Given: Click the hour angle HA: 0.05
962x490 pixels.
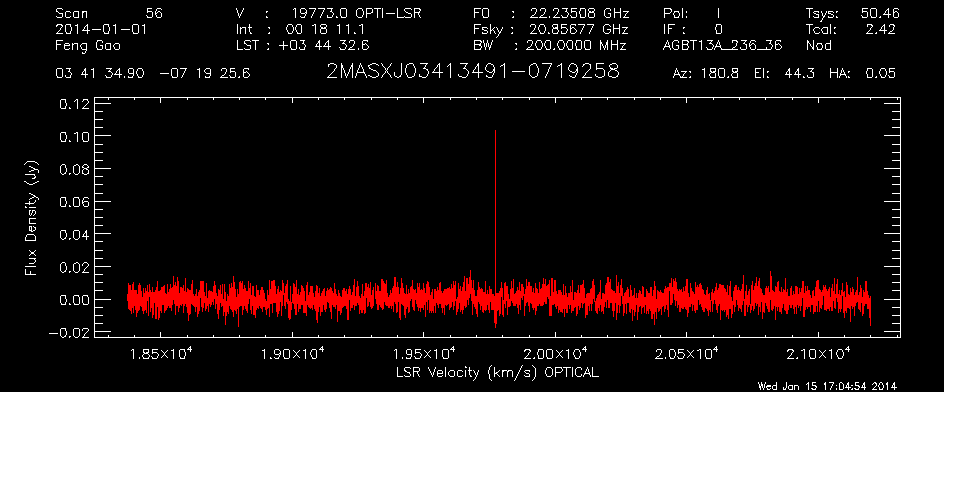Looking at the screenshot, I should (x=862, y=73).
